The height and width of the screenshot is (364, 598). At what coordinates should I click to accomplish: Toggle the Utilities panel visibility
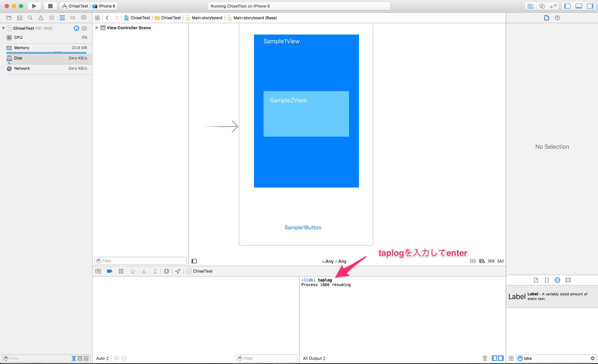click(x=590, y=6)
